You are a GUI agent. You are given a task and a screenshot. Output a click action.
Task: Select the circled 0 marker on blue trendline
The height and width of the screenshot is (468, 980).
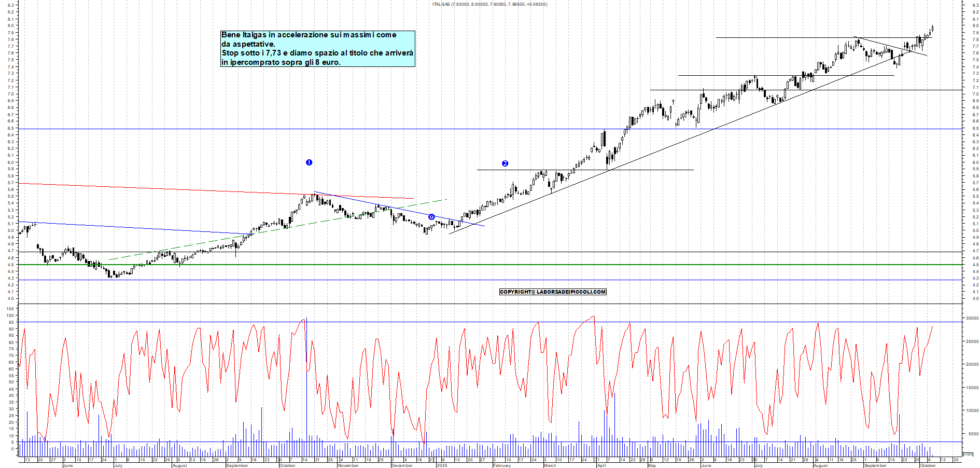pyautogui.click(x=431, y=217)
